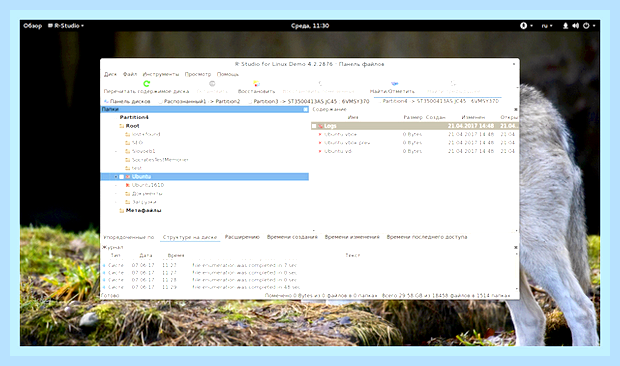Click the Восстановить recover toolbar icon

click(257, 83)
